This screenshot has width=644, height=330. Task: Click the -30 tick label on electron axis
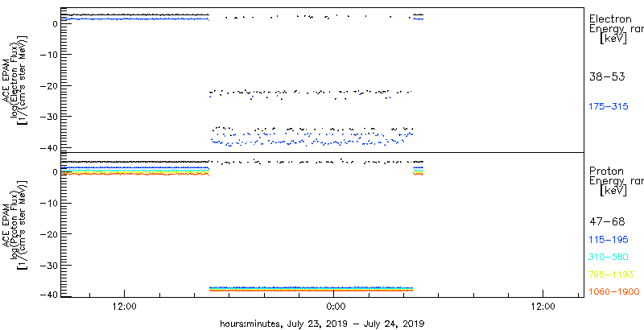[x=48, y=117]
